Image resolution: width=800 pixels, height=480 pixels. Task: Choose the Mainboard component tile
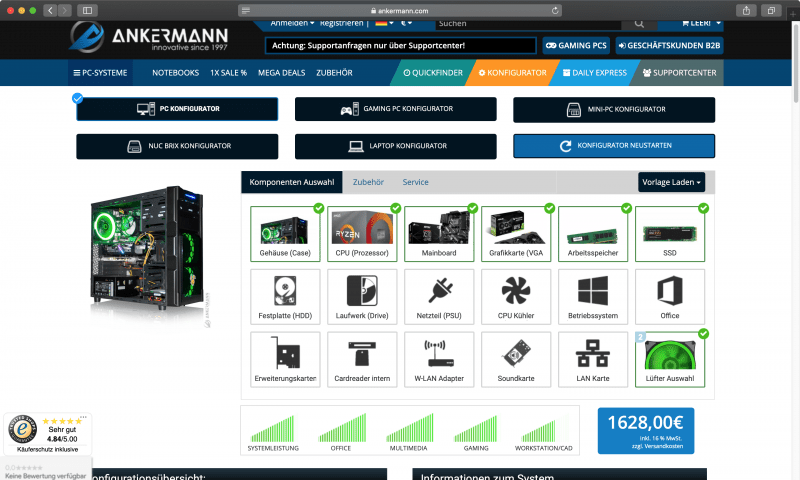pos(439,234)
